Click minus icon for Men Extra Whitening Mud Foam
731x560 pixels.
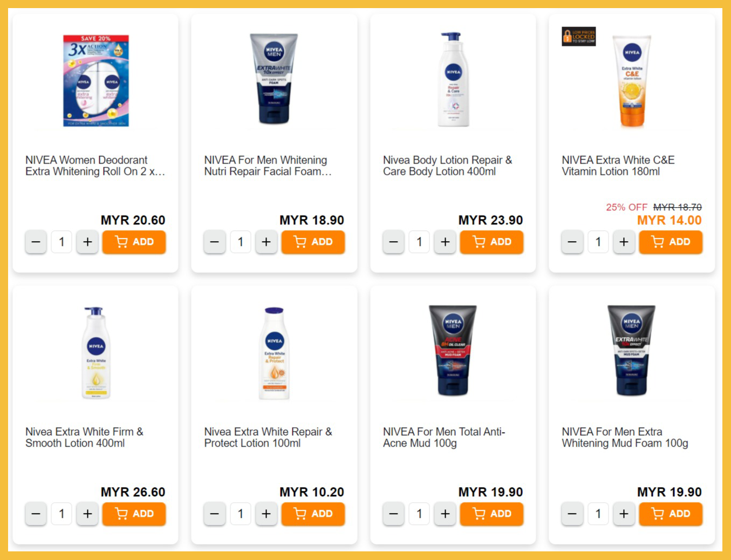(572, 514)
